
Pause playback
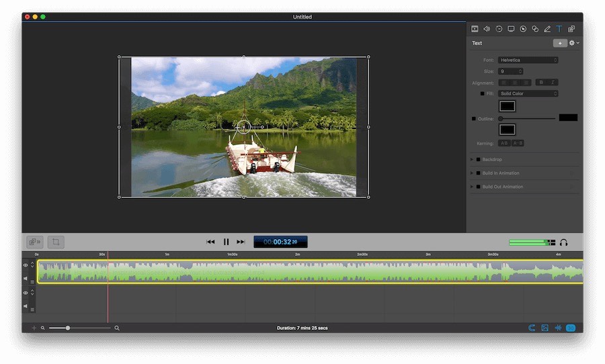pyautogui.click(x=226, y=242)
